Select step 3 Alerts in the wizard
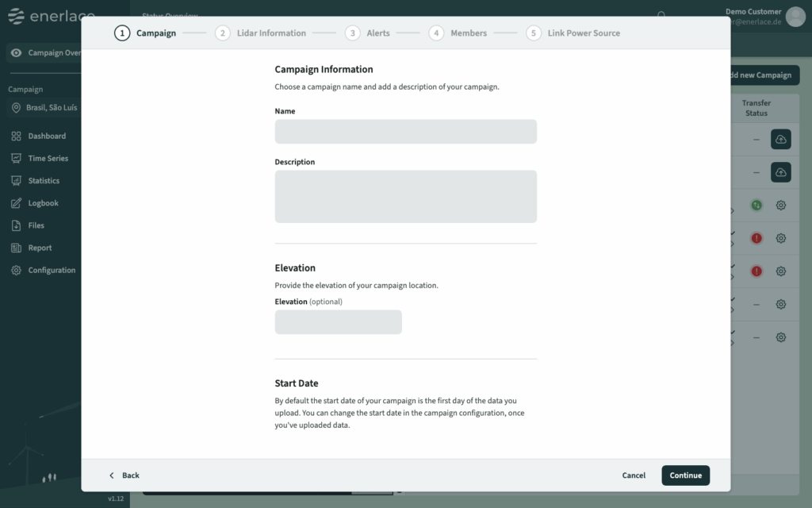Viewport: 812px width, 508px height. coord(369,33)
